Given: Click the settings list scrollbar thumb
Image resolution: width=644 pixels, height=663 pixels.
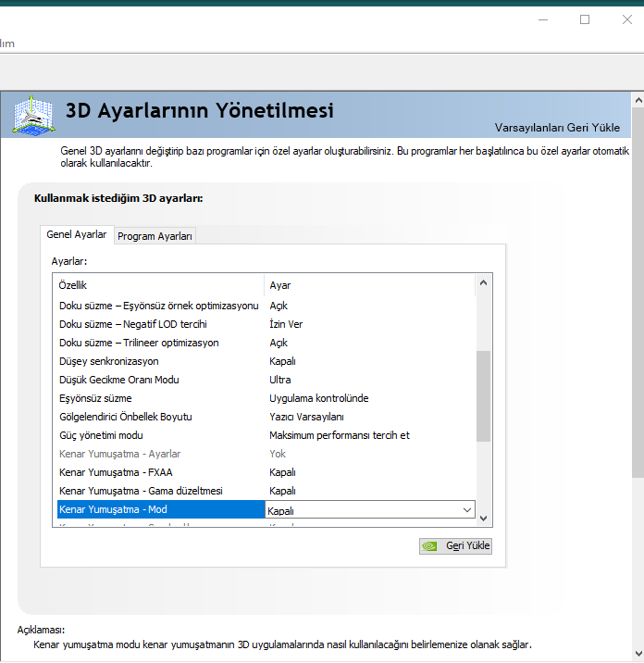Looking at the screenshot, I should tap(484, 395).
